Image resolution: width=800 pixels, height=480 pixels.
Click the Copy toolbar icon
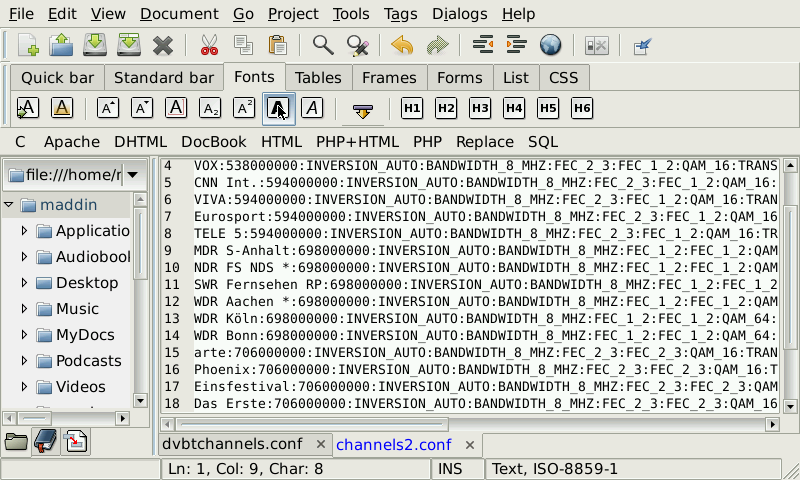pos(243,45)
